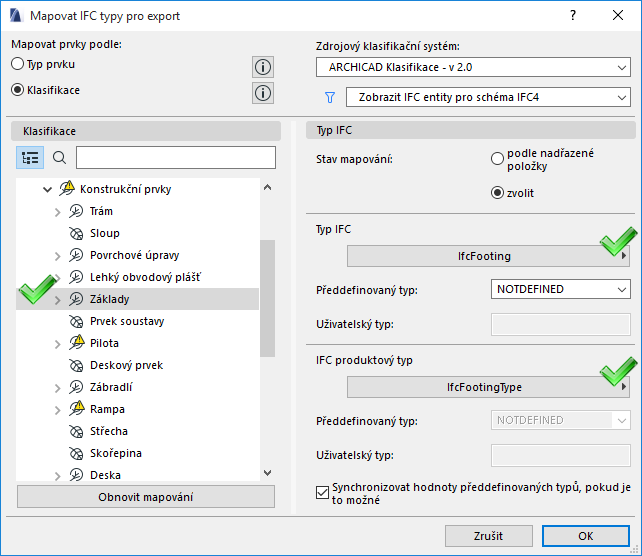Select Povrchové úpravy tree item
The image size is (642, 556).
tap(134, 255)
